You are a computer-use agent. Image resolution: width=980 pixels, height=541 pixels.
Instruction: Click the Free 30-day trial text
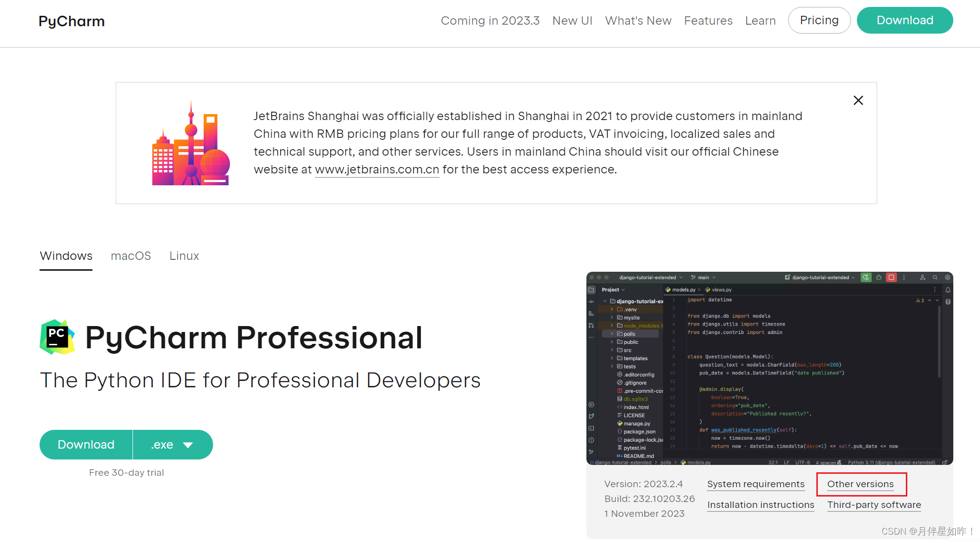127,473
